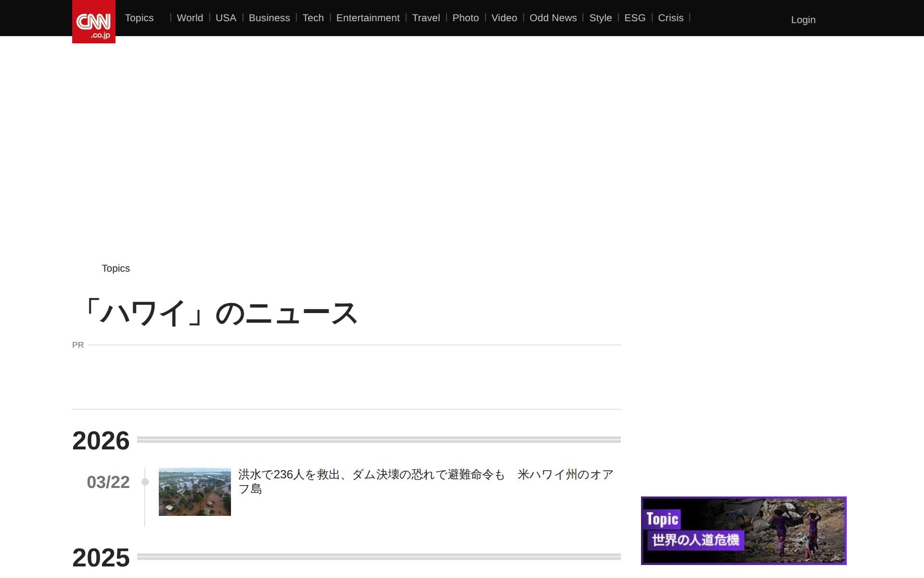Open the Topics menu in header
Image resolution: width=924 pixels, height=578 pixels.
[139, 18]
